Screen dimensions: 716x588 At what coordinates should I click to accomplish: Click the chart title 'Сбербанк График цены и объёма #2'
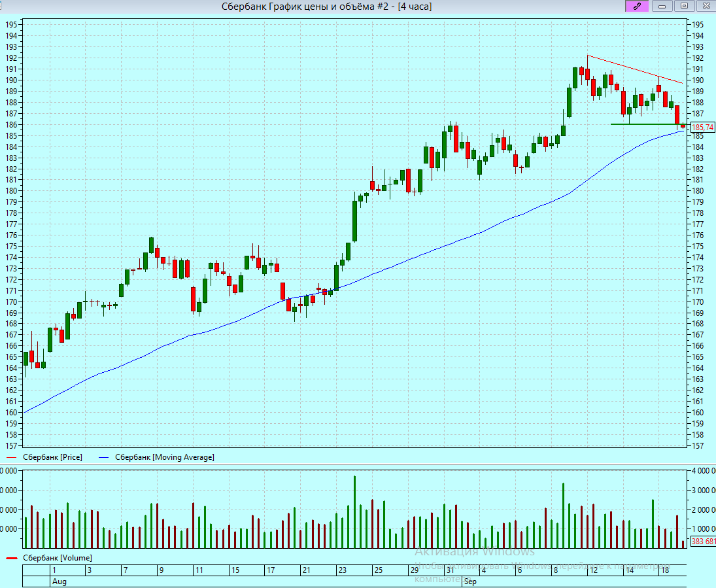click(x=305, y=7)
